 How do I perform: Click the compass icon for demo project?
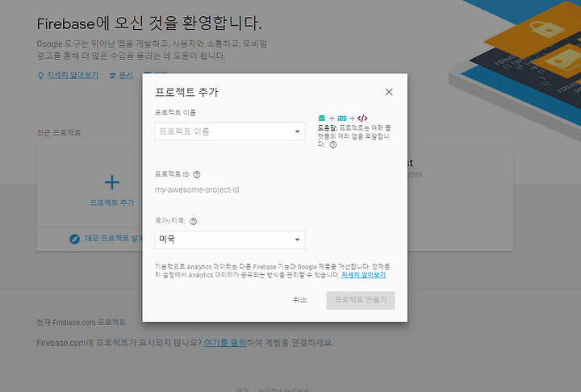click(x=75, y=239)
